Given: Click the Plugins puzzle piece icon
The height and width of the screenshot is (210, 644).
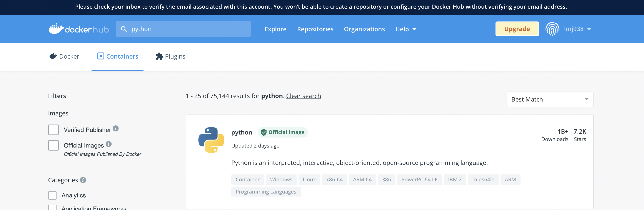Looking at the screenshot, I should (x=159, y=56).
